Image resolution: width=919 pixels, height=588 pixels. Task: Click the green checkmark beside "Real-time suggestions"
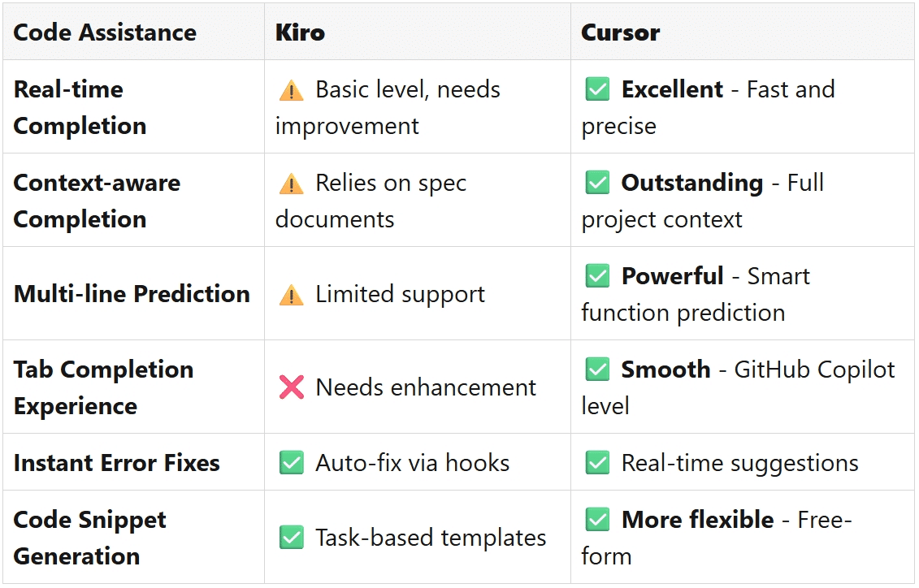pyautogui.click(x=597, y=463)
